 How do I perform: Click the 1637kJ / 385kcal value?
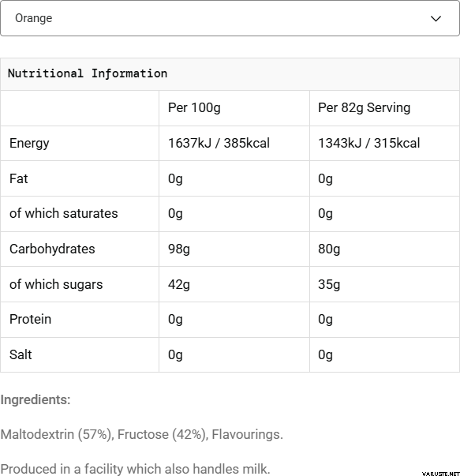pos(219,143)
